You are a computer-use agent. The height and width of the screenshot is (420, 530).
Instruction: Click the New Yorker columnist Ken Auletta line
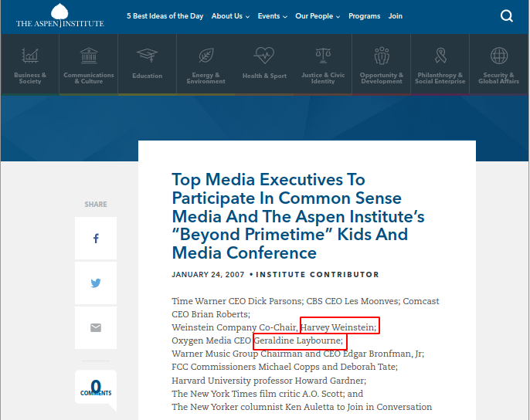click(x=302, y=407)
